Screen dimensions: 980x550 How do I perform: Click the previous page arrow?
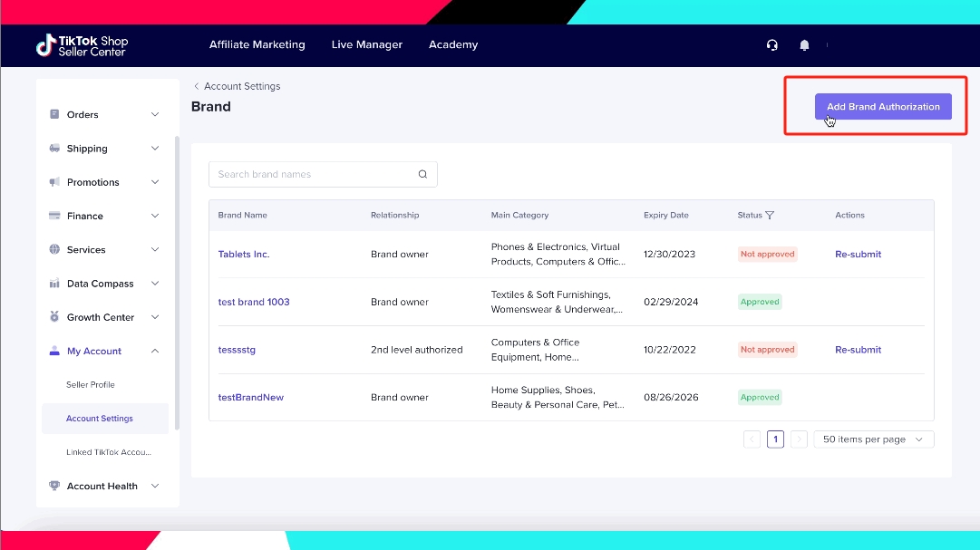click(752, 439)
